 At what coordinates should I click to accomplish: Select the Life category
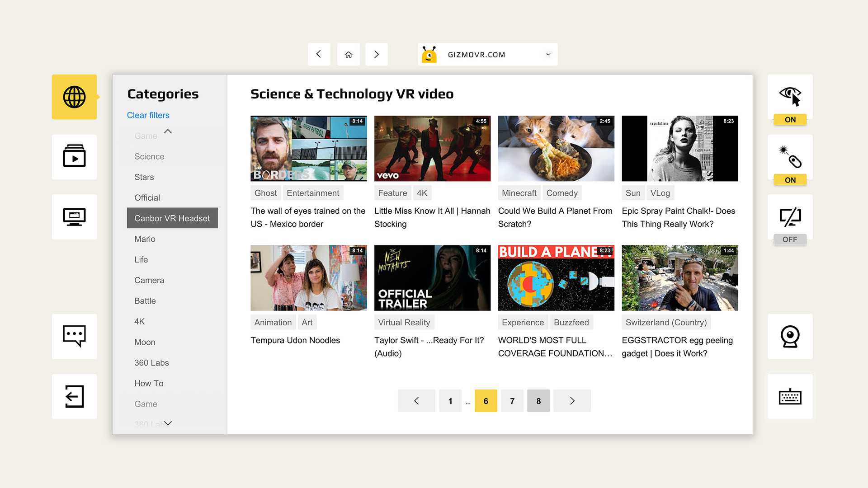[x=141, y=259]
